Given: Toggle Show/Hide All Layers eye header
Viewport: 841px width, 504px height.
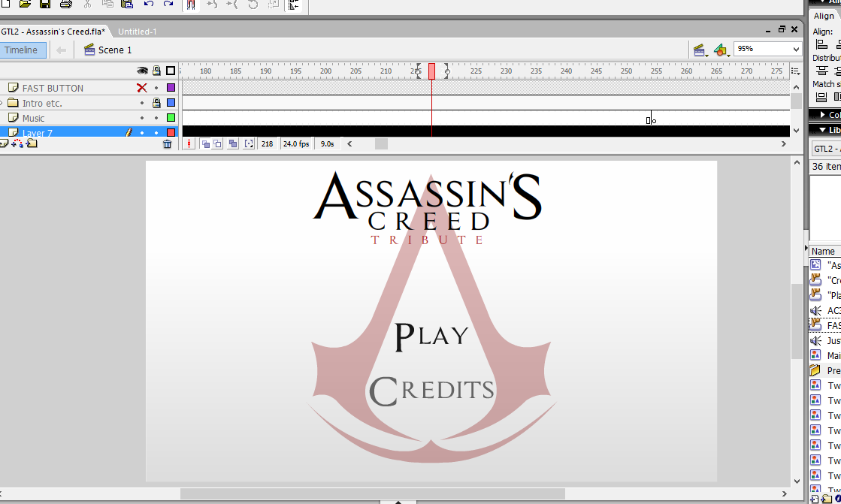Looking at the screenshot, I should 142,71.
